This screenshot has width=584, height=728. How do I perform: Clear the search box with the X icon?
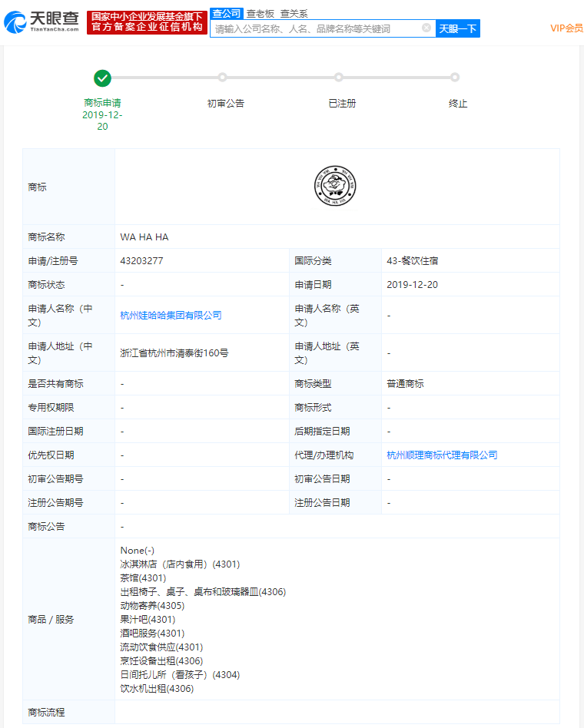[x=426, y=28]
